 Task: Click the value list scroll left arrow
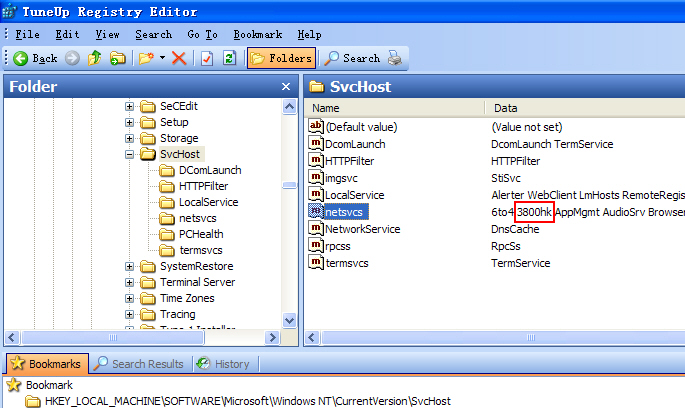coord(311,337)
